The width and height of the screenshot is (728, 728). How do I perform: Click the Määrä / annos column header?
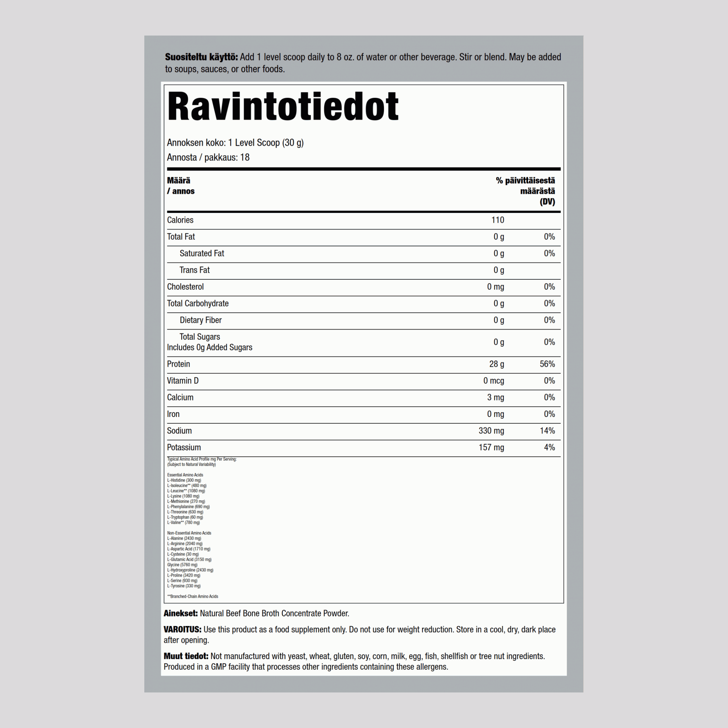181,186
